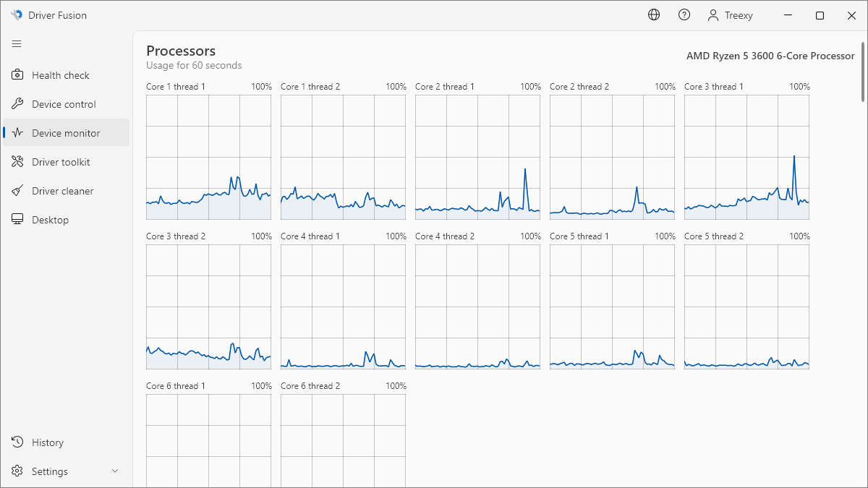
Task: Click the Desktop monitor icon
Action: pos(18,220)
